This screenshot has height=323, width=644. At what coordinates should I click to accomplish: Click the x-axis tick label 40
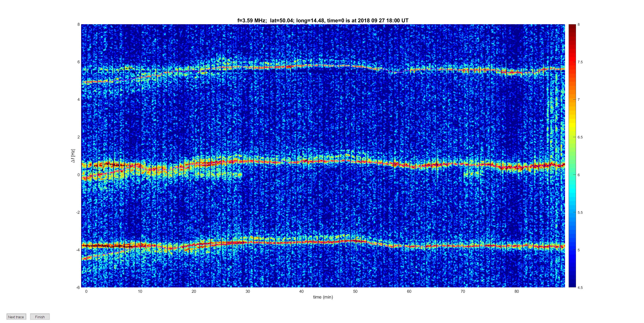click(x=302, y=291)
